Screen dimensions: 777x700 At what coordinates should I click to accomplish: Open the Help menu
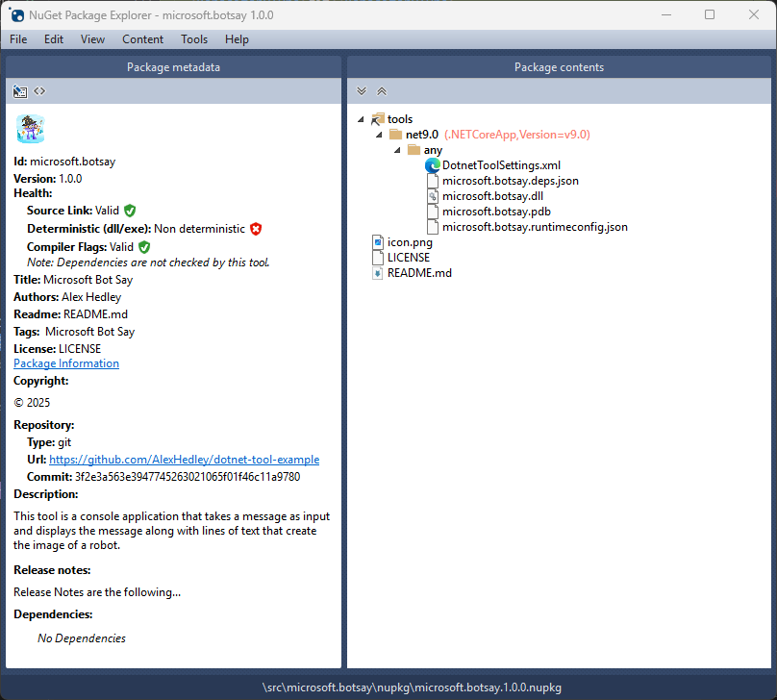click(237, 39)
